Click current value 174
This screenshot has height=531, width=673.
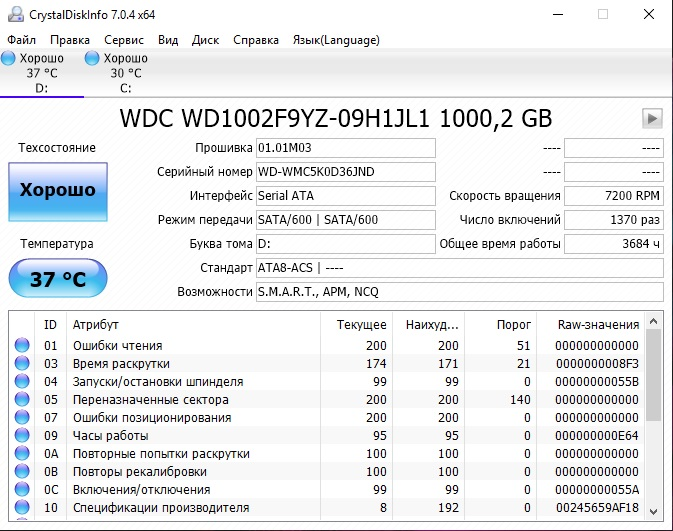[376, 364]
